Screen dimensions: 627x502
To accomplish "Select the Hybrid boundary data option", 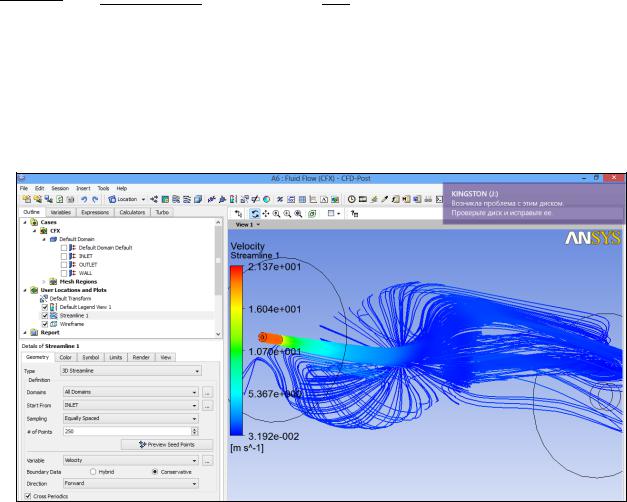I will pos(93,472).
